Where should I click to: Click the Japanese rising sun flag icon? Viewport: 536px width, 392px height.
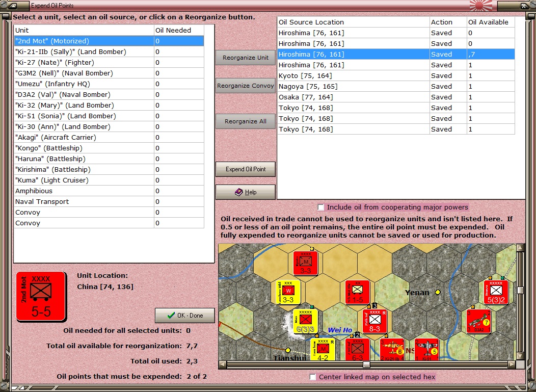(481, 6)
